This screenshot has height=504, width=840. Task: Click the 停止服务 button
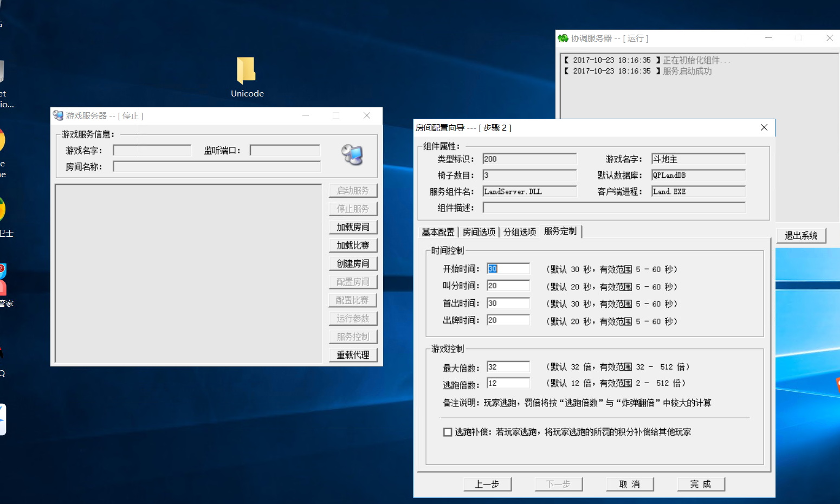pyautogui.click(x=353, y=209)
